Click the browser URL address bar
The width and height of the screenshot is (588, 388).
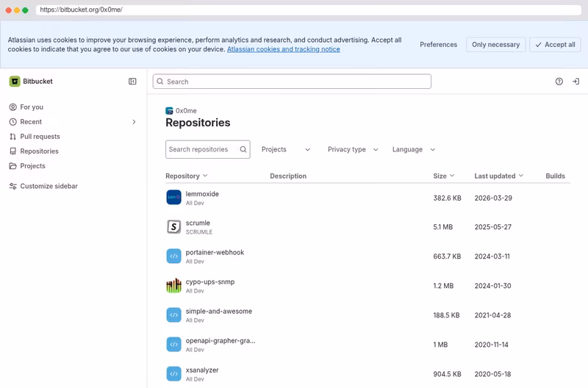(309, 10)
